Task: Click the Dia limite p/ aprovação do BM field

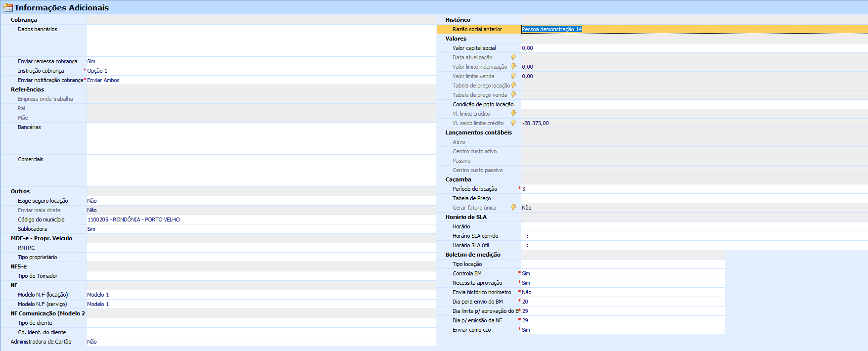Action: (x=623, y=311)
